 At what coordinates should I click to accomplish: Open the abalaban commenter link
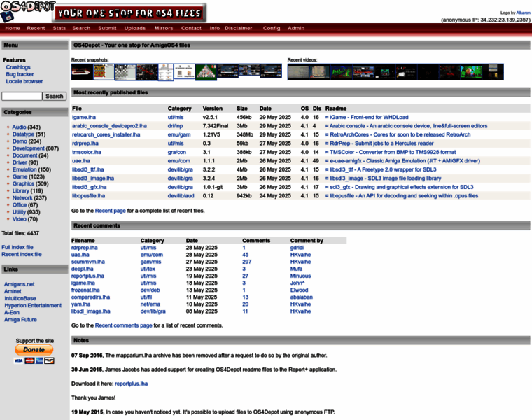pos(302,297)
